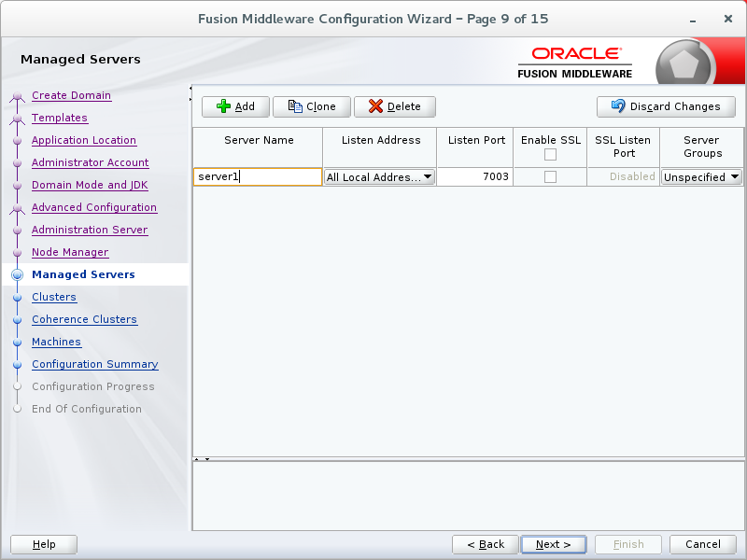The image size is (747, 560).
Task: Close the Configuration Wizard window
Action: coord(728,19)
